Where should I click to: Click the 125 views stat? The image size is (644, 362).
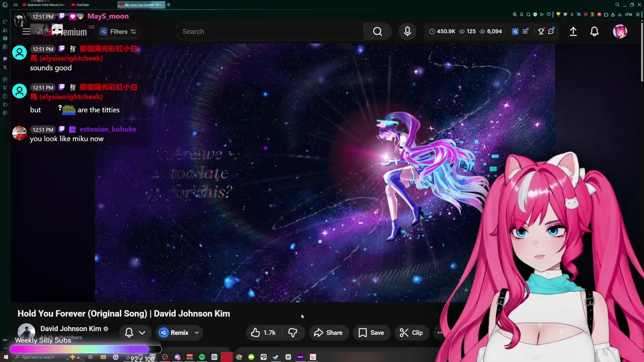[x=466, y=31]
